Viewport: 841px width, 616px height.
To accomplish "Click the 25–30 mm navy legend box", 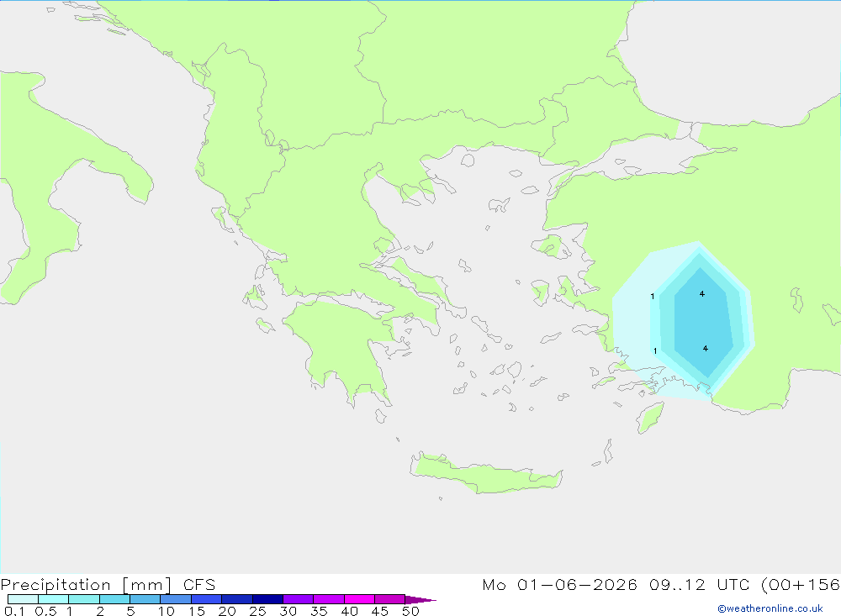I will (267, 599).
